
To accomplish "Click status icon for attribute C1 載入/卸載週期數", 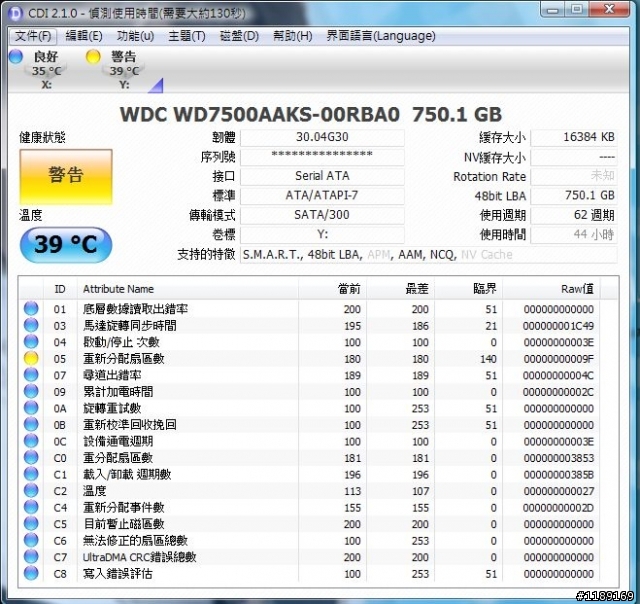I will click(x=31, y=474).
